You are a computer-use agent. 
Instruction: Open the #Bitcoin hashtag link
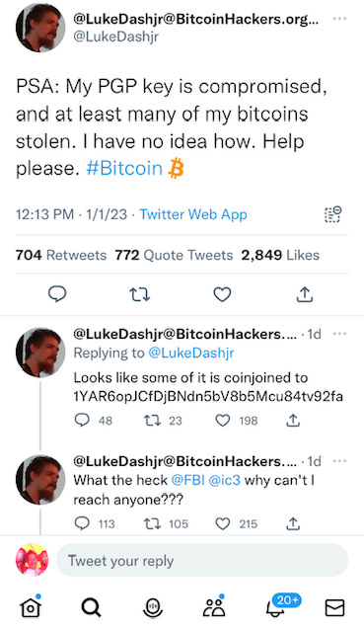point(124,168)
